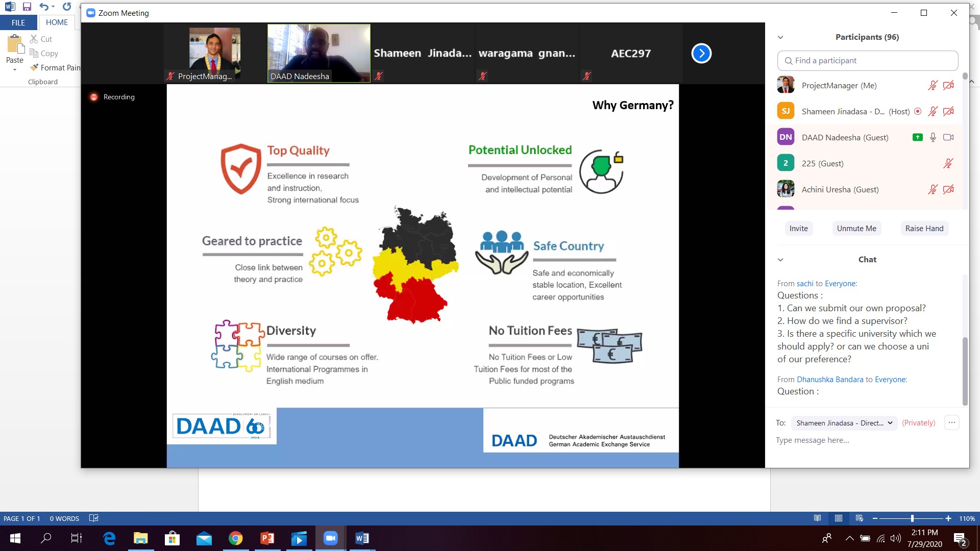The image size is (980, 551).
Task: Click the Shameen Jinadasa video tile
Action: (x=423, y=53)
